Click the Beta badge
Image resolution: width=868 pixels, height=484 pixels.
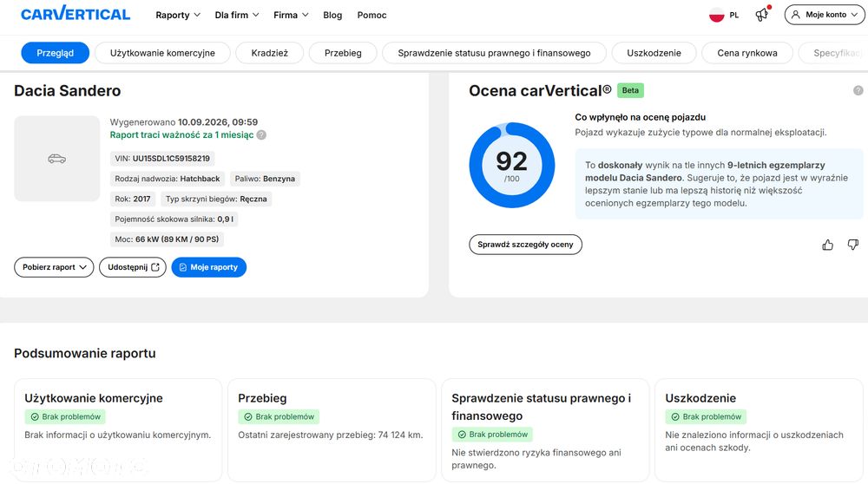point(630,90)
